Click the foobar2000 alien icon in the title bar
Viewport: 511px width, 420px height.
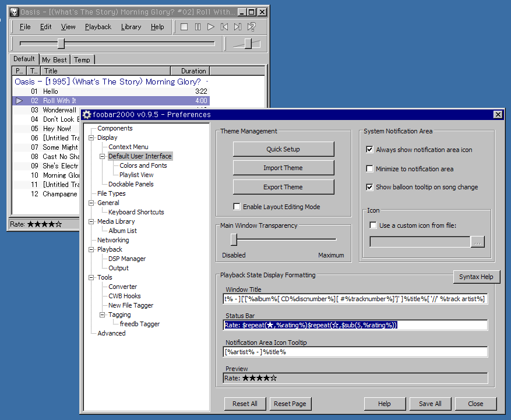(14, 12)
